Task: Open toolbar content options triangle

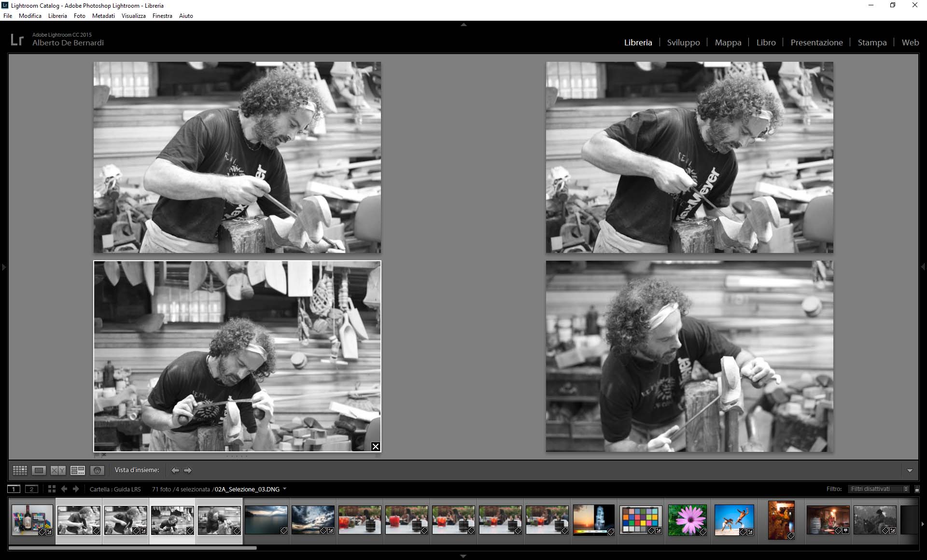Action: coord(910,470)
